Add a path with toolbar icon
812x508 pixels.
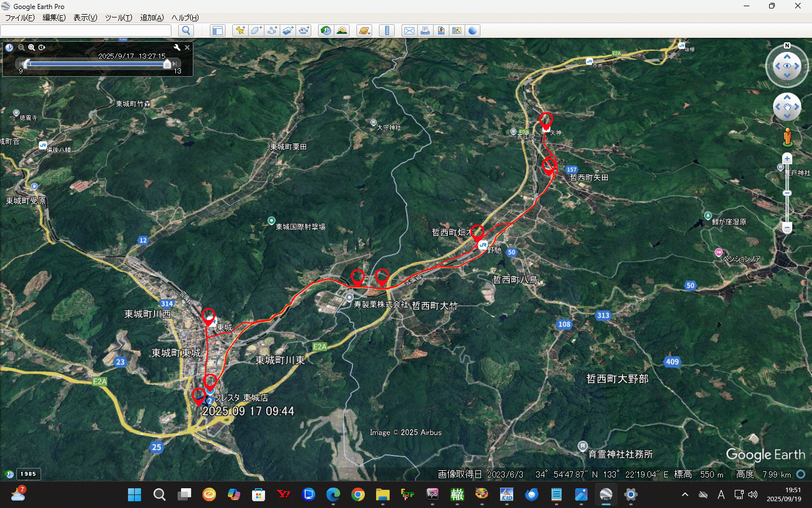[x=272, y=30]
